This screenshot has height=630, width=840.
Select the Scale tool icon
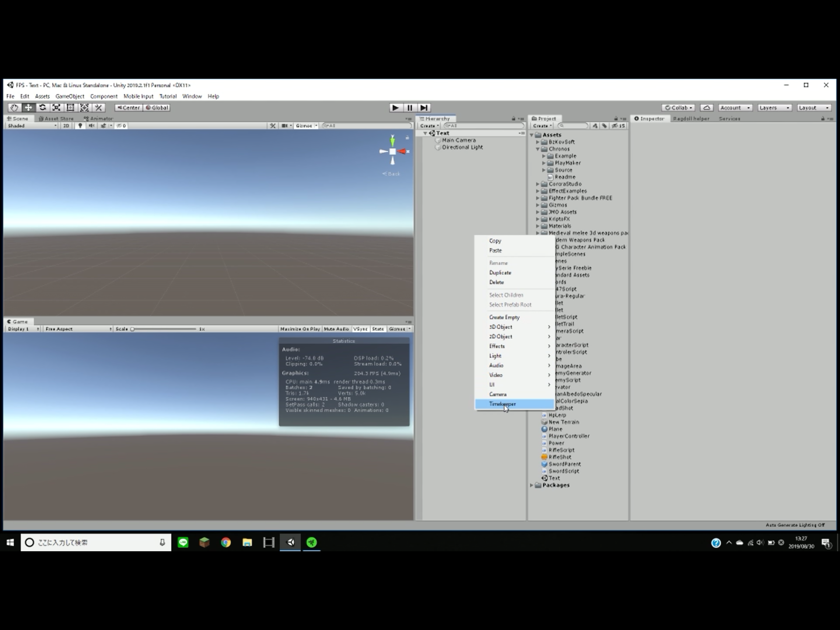(57, 108)
